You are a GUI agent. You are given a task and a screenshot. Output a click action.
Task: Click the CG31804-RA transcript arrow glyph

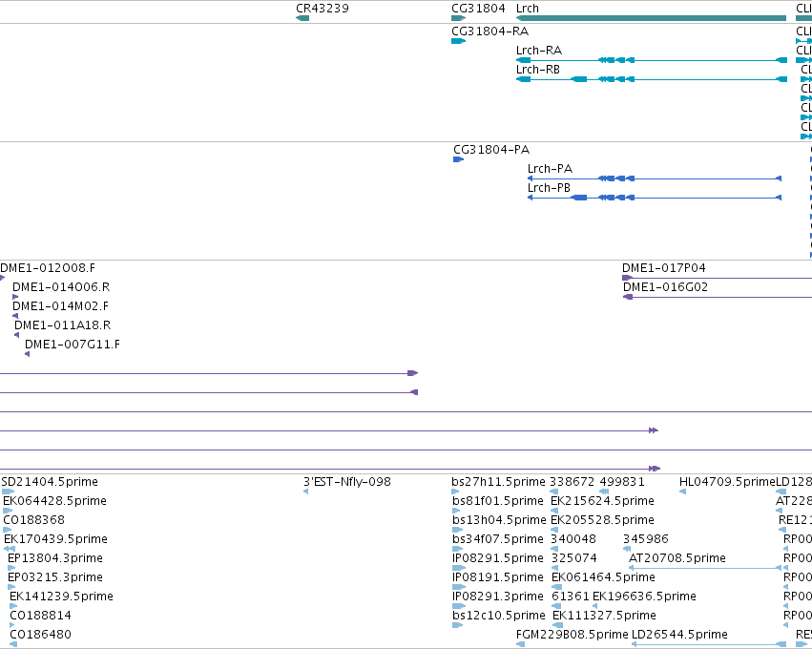pos(458,41)
